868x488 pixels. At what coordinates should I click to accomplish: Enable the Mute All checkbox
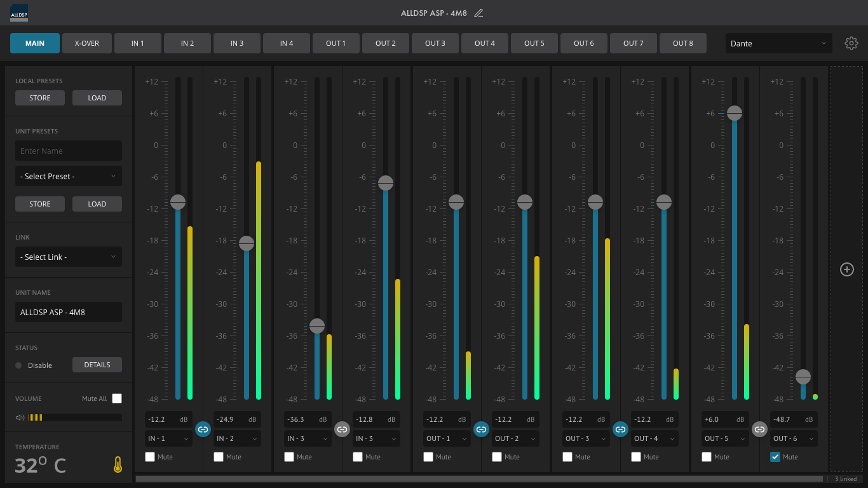(x=117, y=398)
